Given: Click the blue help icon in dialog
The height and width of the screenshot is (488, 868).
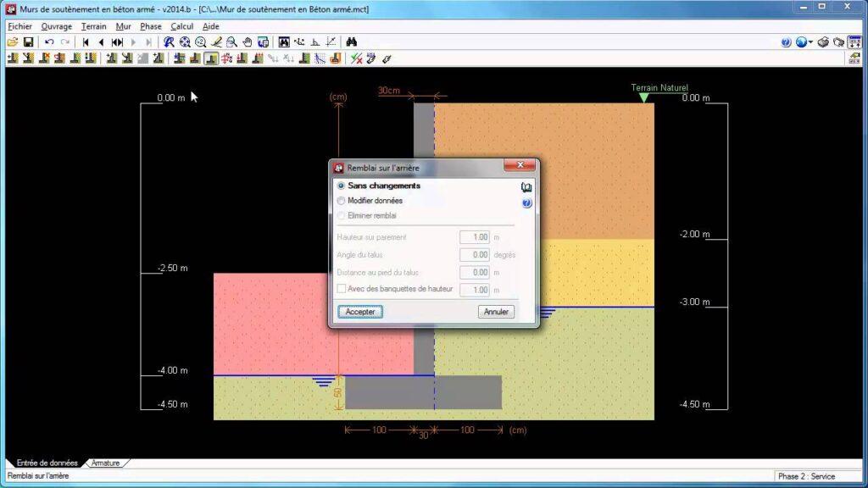Looking at the screenshot, I should [526, 203].
